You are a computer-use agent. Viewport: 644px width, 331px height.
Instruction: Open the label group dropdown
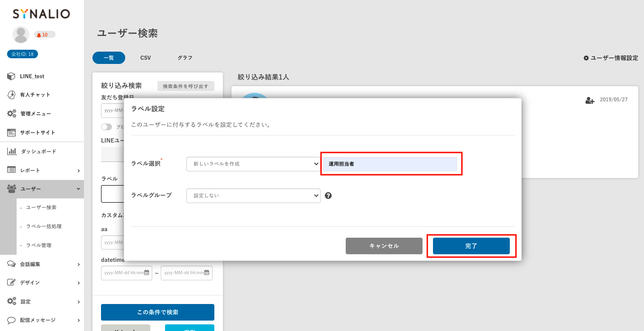point(253,195)
